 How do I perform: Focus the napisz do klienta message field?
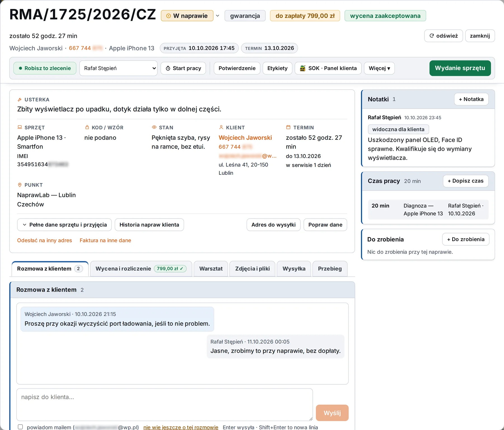pyautogui.click(x=165, y=405)
